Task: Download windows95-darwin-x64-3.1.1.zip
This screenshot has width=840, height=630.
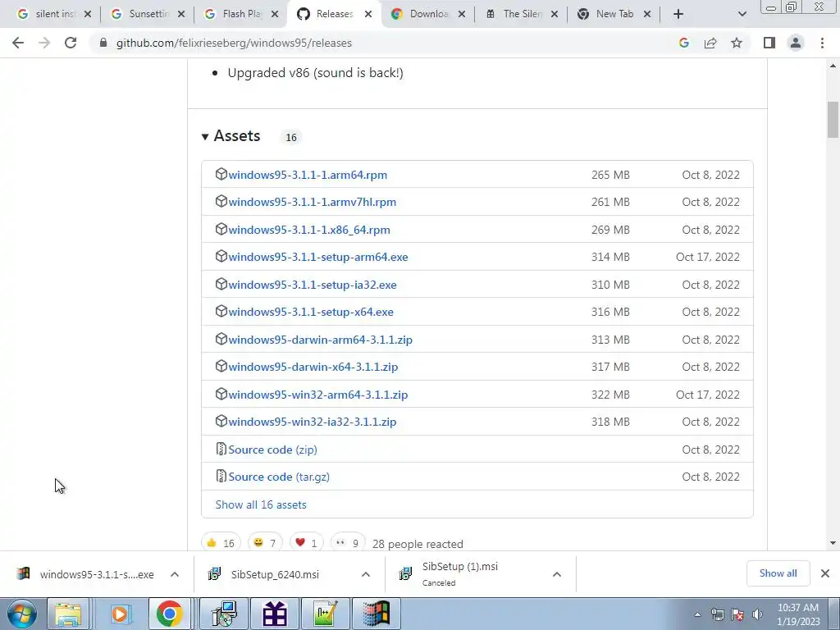Action: pyautogui.click(x=313, y=367)
